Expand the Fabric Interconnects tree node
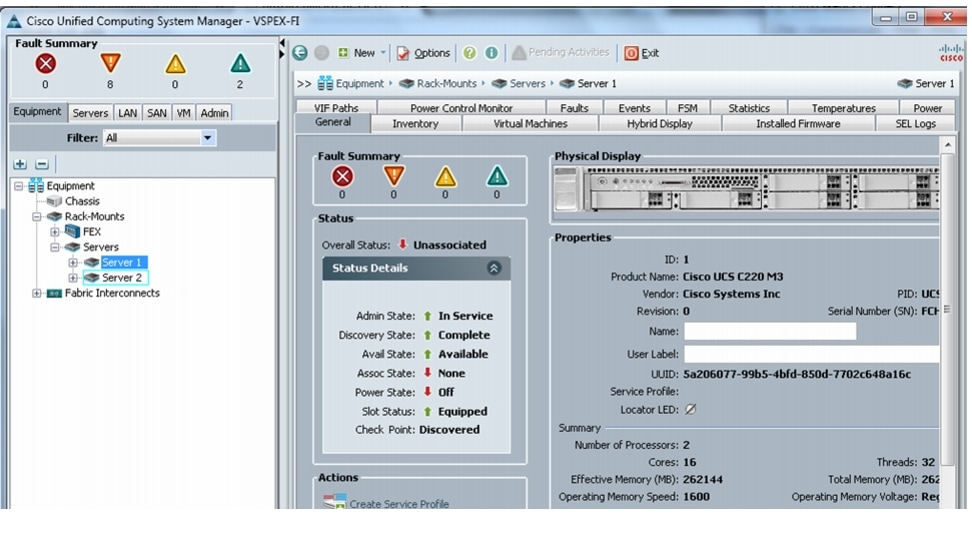This screenshot has width=972, height=537. point(37,293)
